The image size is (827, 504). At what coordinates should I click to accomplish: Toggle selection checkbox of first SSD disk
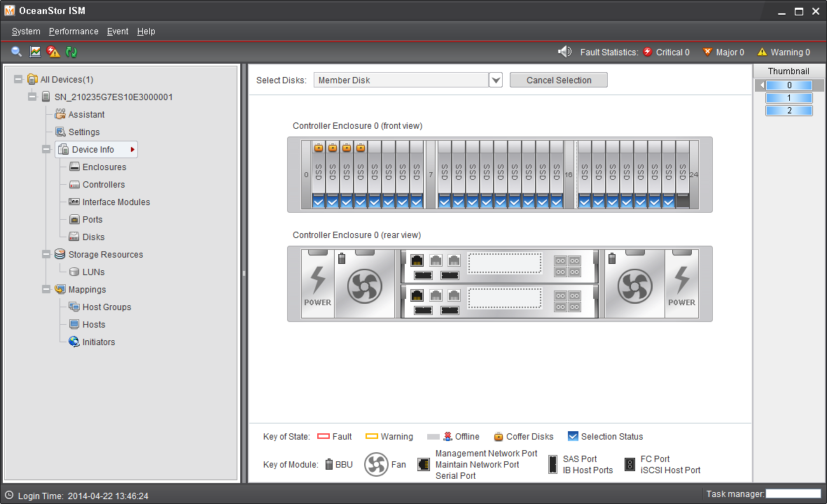click(318, 202)
